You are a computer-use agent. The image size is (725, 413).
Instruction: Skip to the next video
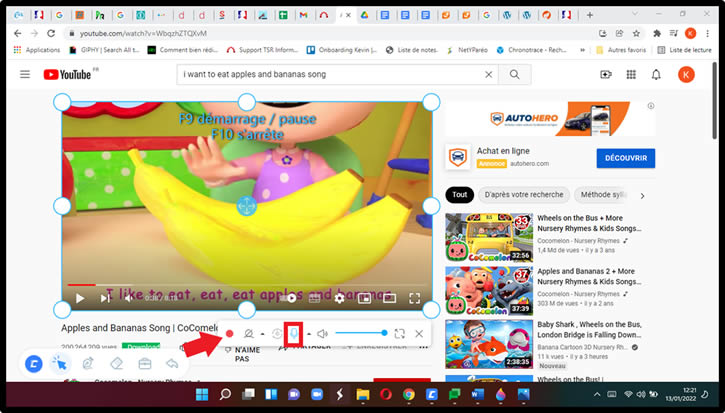pos(105,299)
